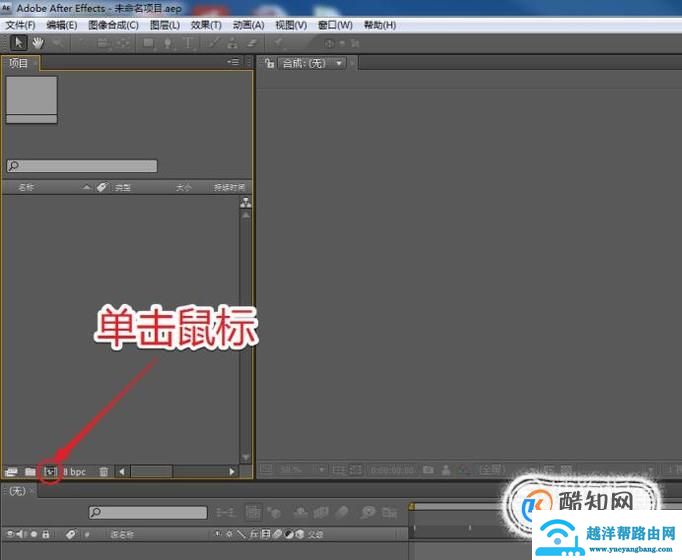682x560 pixels.
Task: Select the Horizontal Type tool
Action: (188, 43)
